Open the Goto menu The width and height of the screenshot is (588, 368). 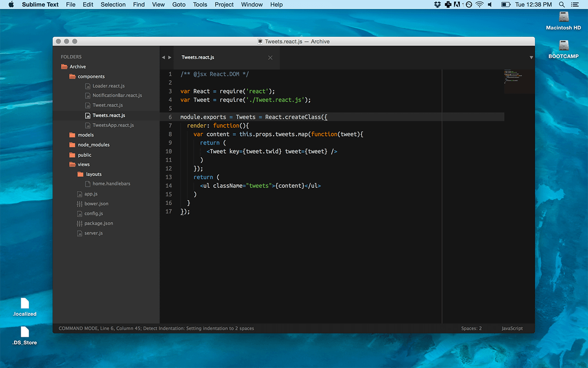click(x=179, y=5)
